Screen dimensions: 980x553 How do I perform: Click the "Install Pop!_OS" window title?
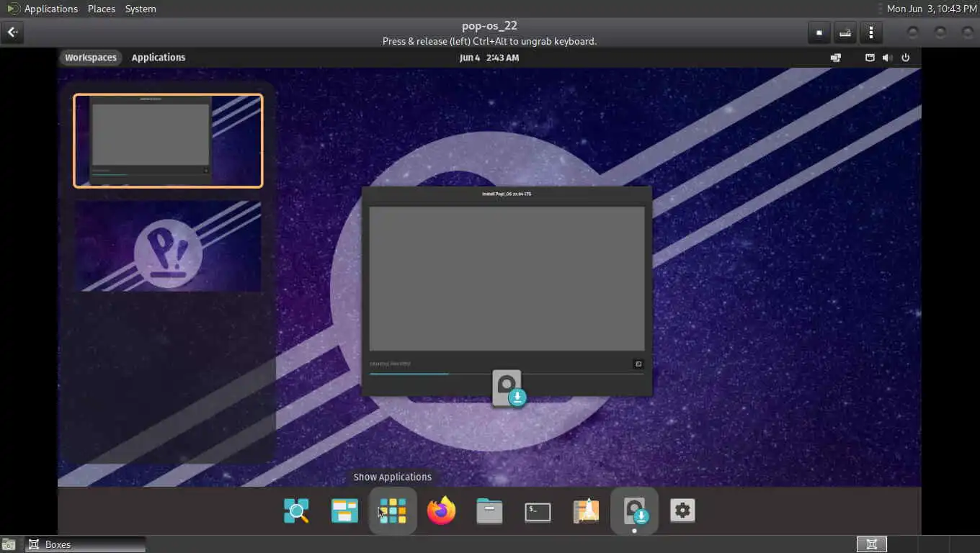pyautogui.click(x=507, y=194)
